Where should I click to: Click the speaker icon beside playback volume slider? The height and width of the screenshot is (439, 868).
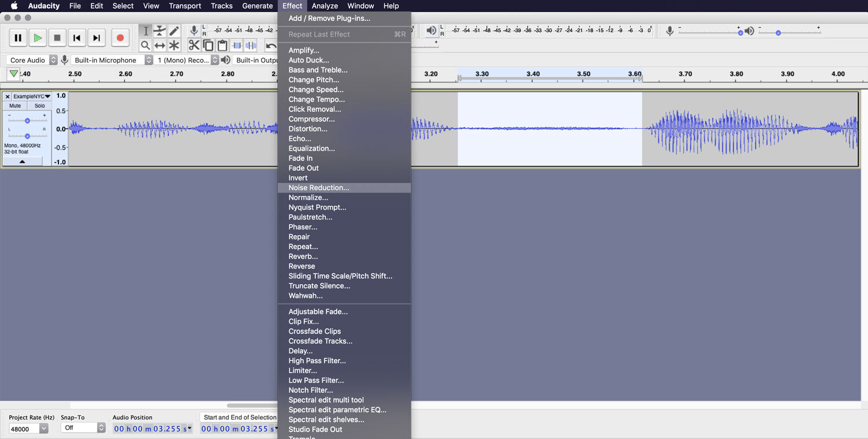(749, 31)
